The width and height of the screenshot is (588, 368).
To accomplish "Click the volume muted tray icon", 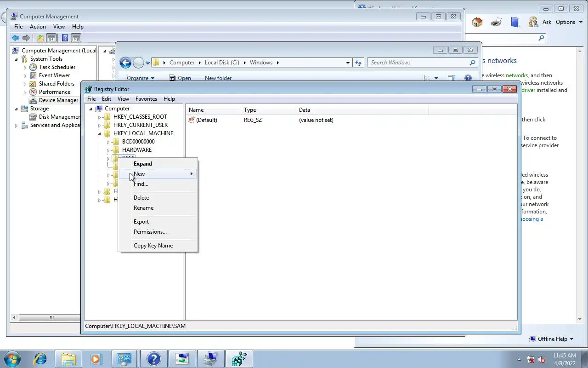I will (542, 359).
